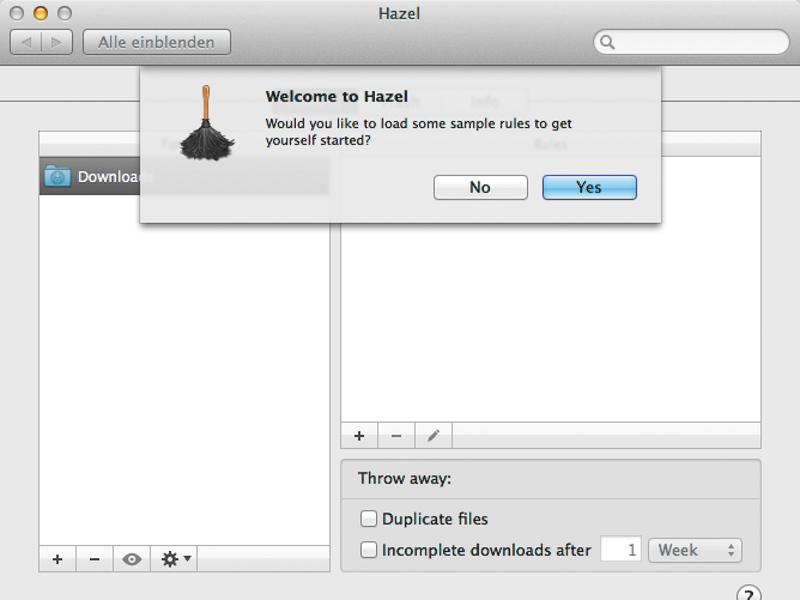This screenshot has height=600, width=800.
Task: Click the Yes button
Action: pos(589,187)
